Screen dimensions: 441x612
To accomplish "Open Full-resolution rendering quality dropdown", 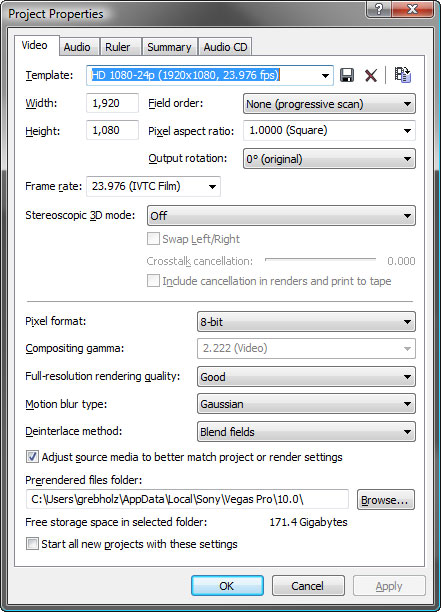I will [x=306, y=377].
